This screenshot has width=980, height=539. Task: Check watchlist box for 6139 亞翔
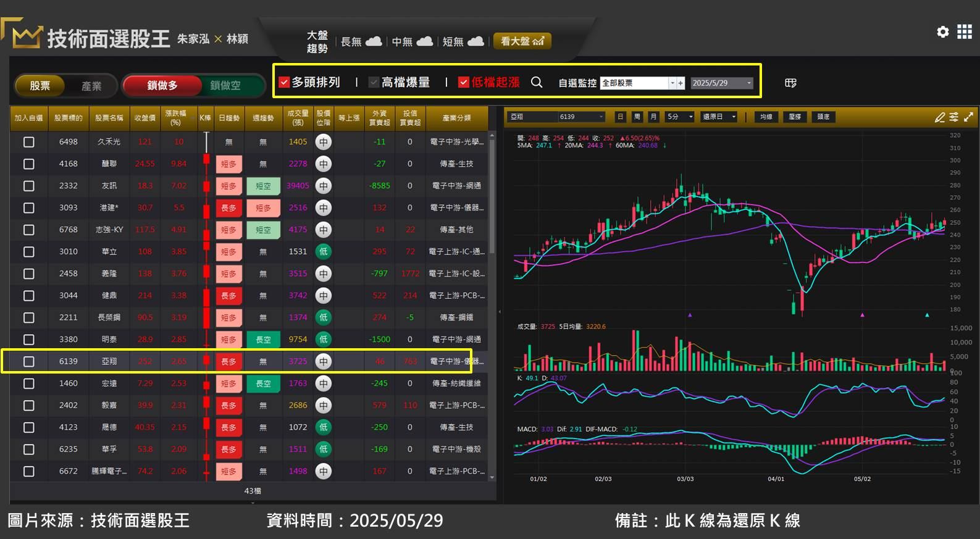28,362
